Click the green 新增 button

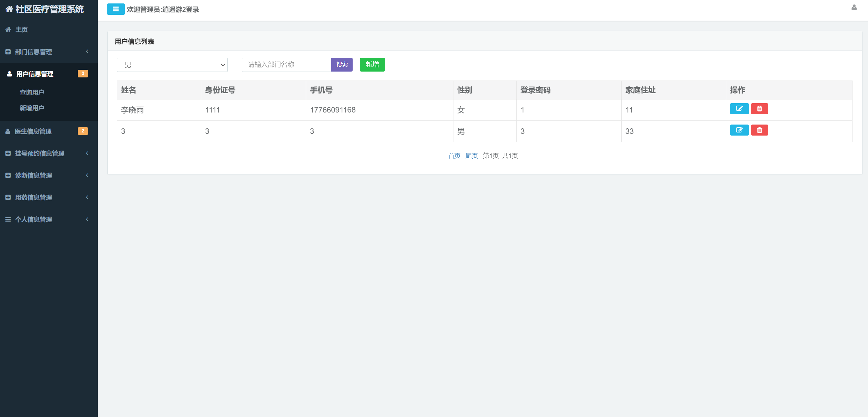pyautogui.click(x=372, y=65)
